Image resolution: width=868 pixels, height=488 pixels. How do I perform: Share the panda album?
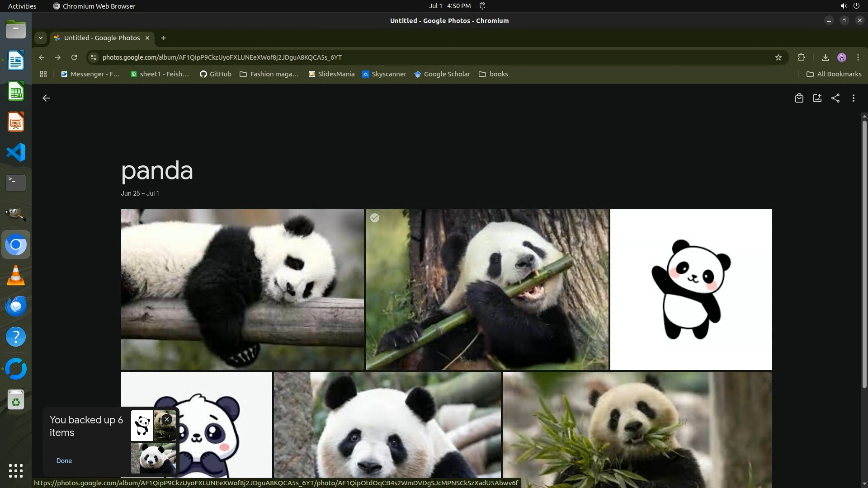coord(835,98)
